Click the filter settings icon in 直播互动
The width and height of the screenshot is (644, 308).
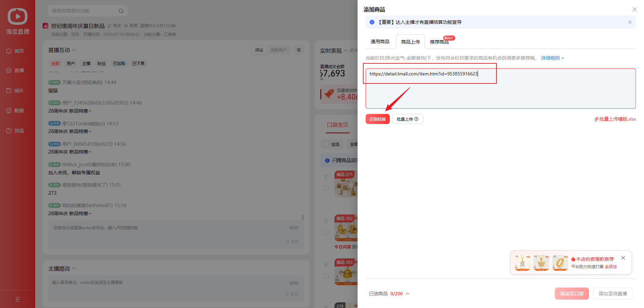[x=299, y=50]
